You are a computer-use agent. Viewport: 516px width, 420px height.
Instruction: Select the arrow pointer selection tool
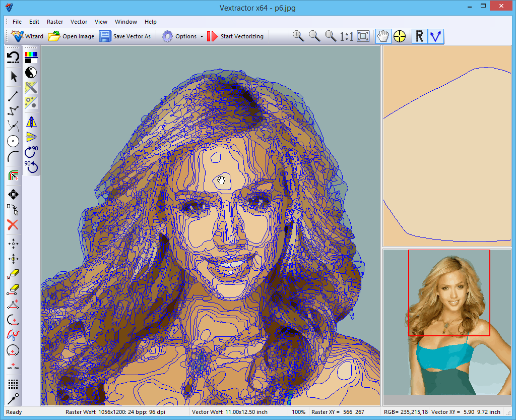click(14, 77)
